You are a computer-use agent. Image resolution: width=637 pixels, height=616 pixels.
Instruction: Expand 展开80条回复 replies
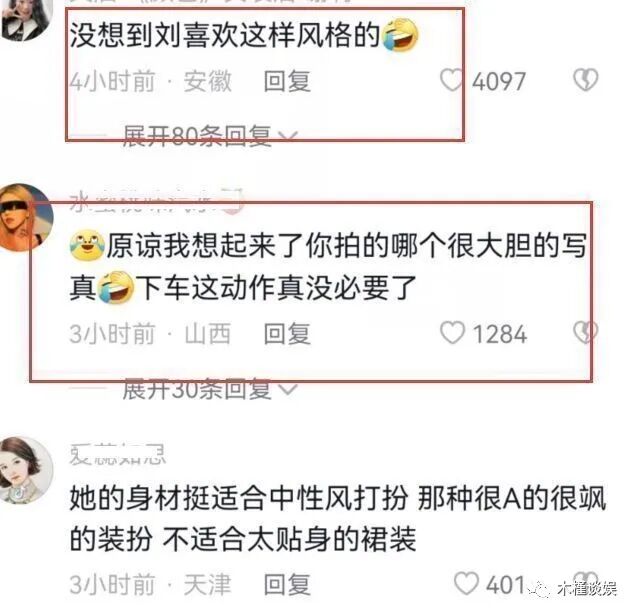197,136
